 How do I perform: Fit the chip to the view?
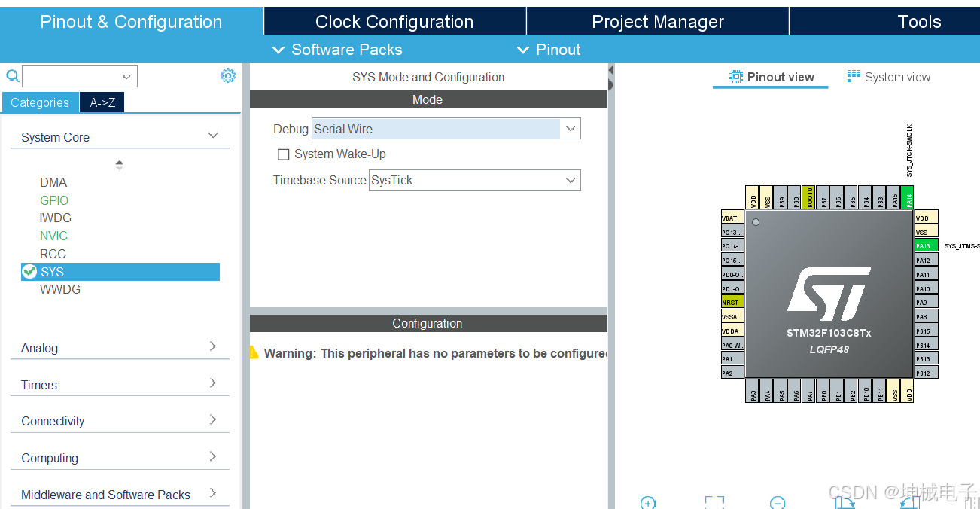(714, 502)
